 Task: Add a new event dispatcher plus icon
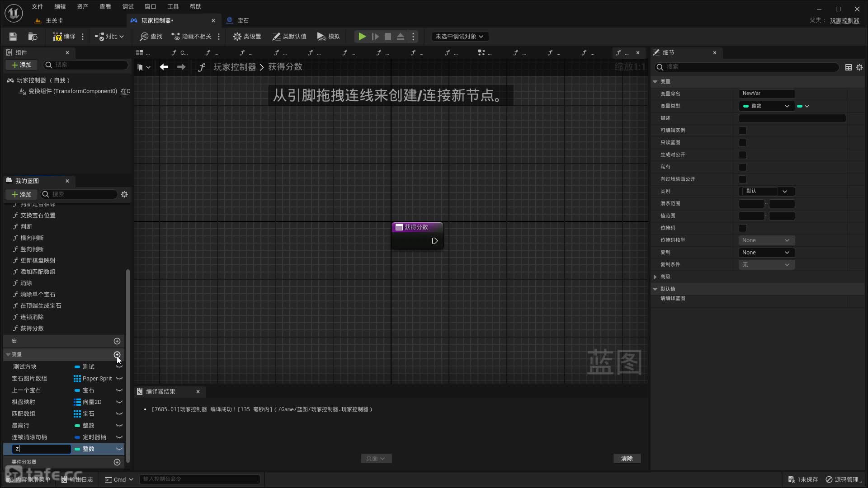point(117,462)
